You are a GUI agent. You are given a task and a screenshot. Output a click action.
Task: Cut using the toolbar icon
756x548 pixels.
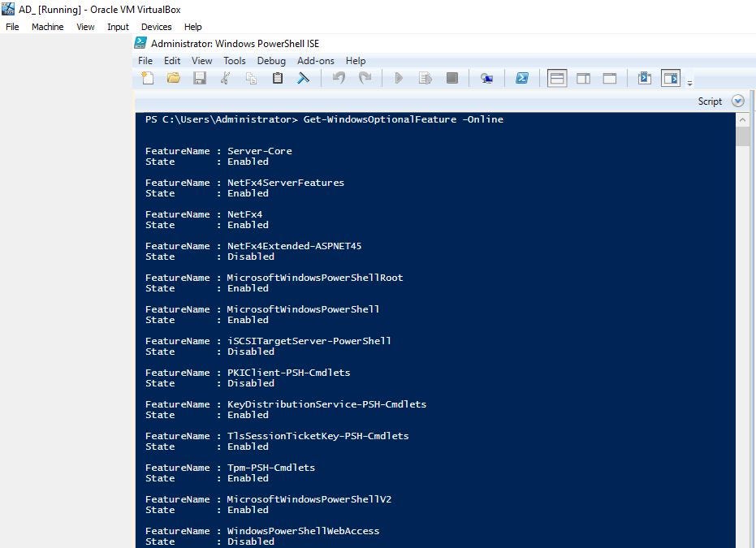pyautogui.click(x=226, y=78)
